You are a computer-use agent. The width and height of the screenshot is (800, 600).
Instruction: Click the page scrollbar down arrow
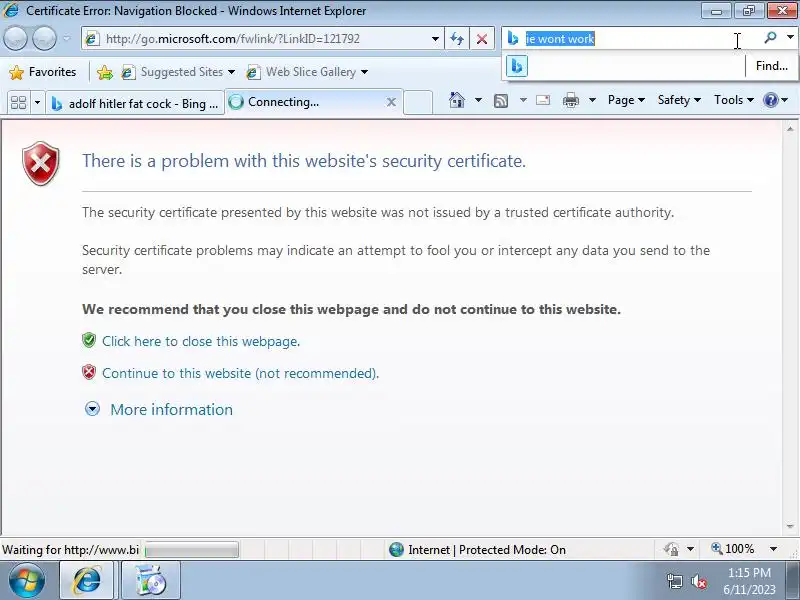[790, 526]
